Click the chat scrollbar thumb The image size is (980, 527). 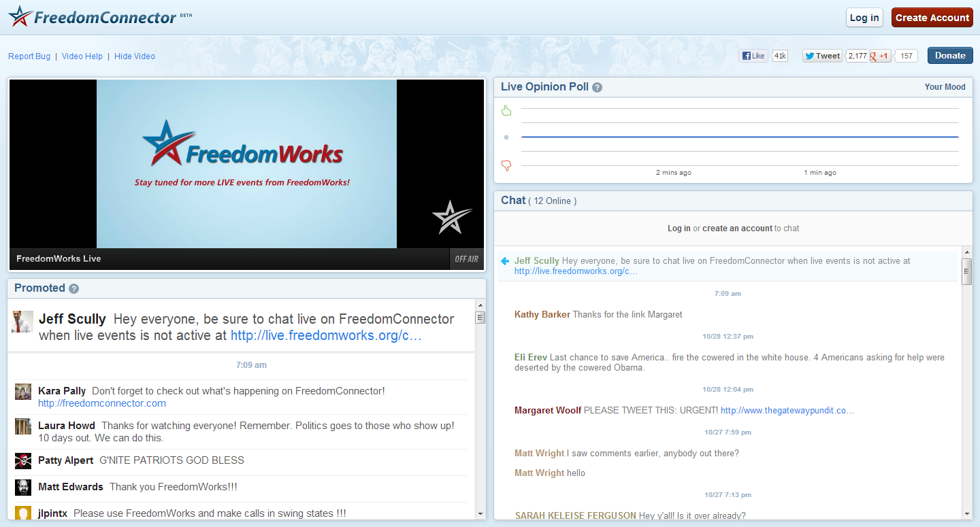pos(966,271)
